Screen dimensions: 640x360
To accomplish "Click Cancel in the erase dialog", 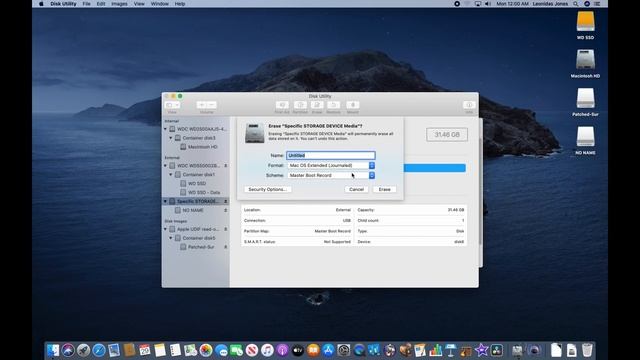I will click(x=356, y=189).
